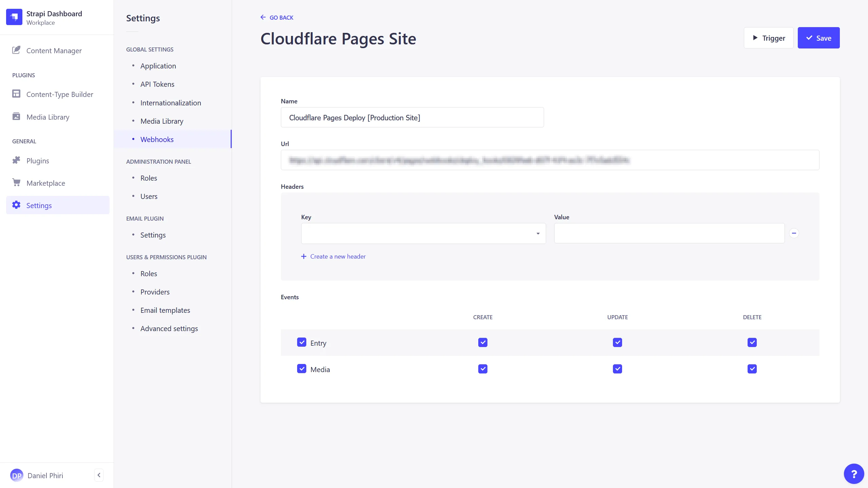Click the webhook Name input field

pos(412,117)
